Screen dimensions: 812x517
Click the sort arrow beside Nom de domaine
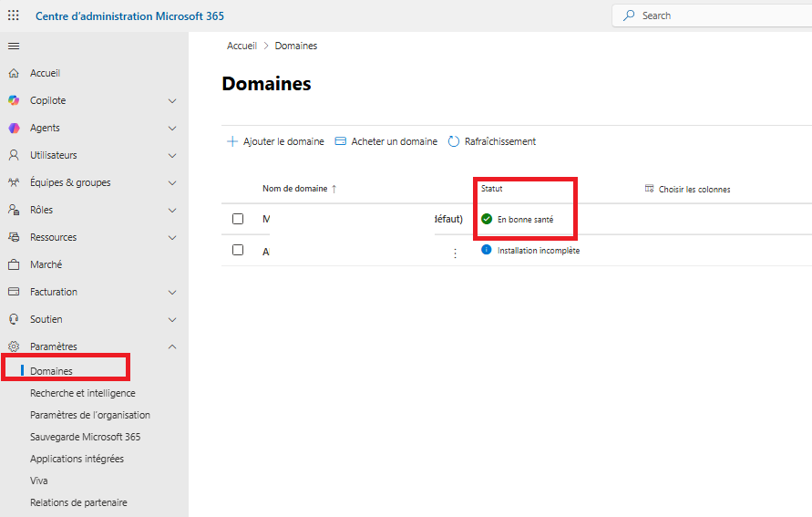click(x=334, y=189)
